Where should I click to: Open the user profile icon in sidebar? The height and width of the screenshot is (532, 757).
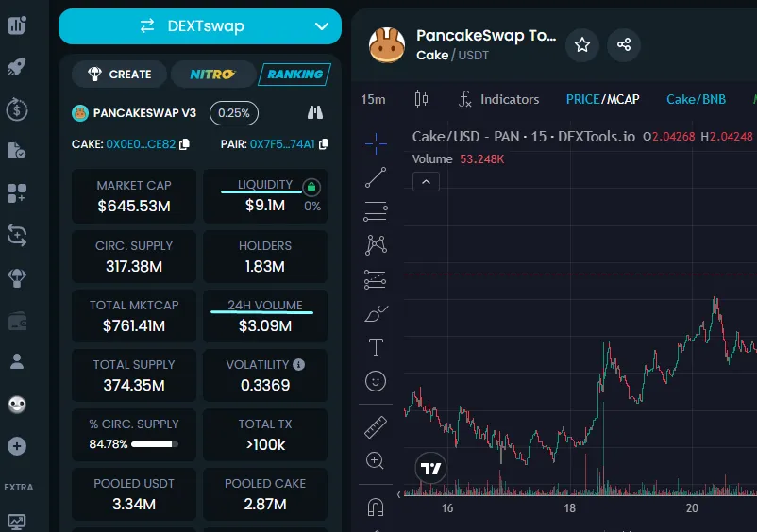tap(17, 361)
